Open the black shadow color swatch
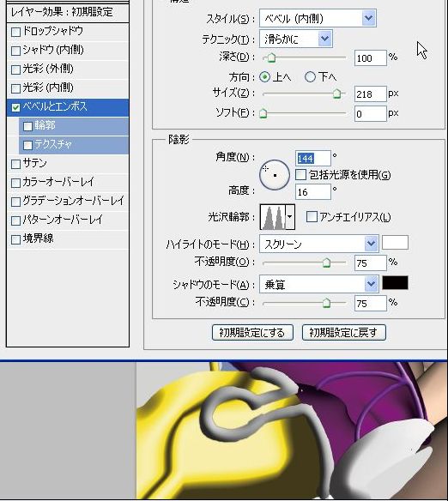The image size is (448, 501). 395,283
